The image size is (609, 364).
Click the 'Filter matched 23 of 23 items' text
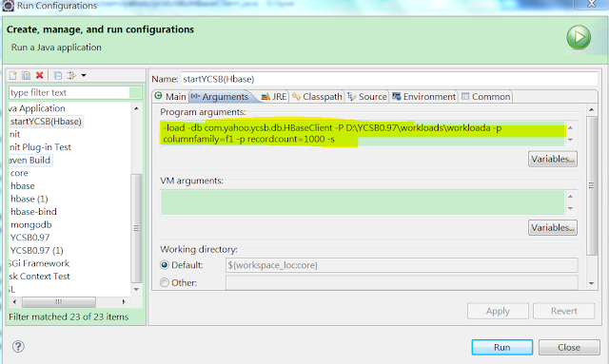[69, 316]
